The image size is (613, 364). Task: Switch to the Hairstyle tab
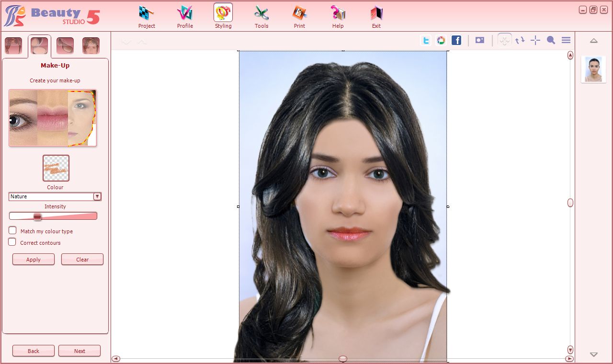coord(13,46)
